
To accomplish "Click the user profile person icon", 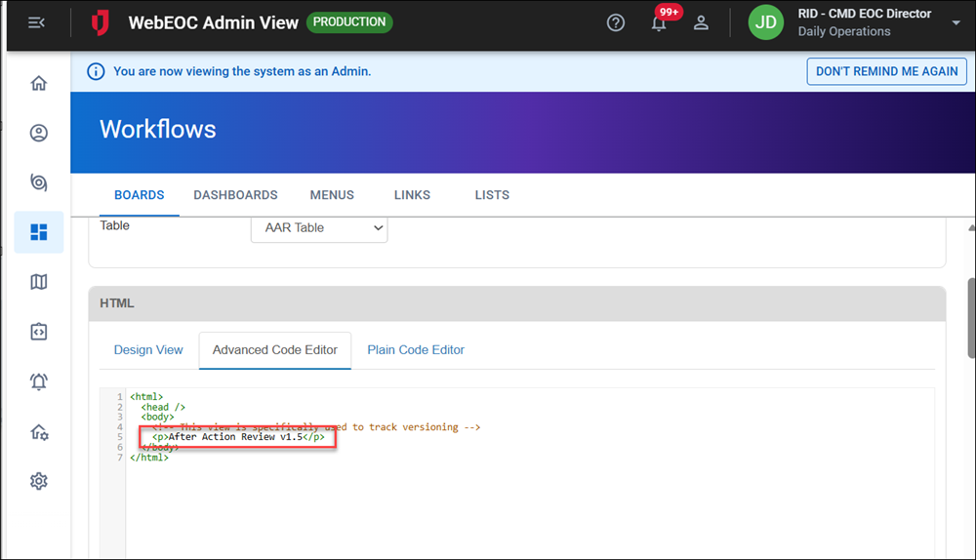I will point(701,22).
